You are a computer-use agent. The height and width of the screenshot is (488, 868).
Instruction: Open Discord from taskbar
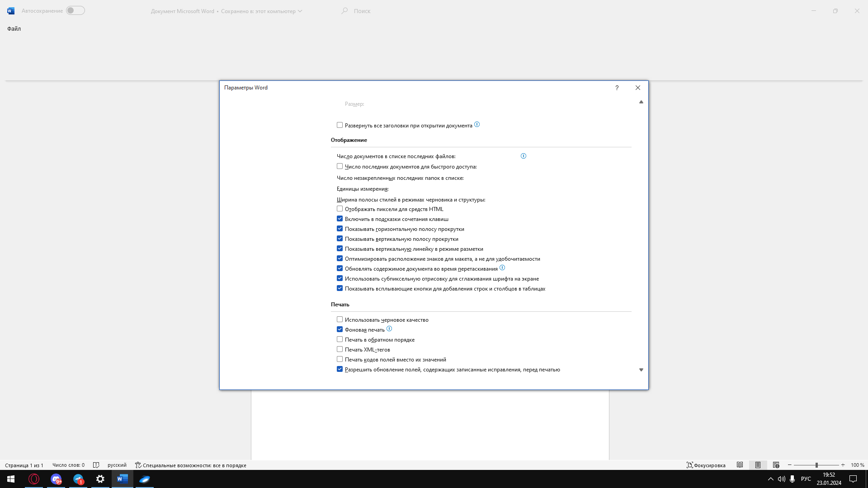pos(56,479)
